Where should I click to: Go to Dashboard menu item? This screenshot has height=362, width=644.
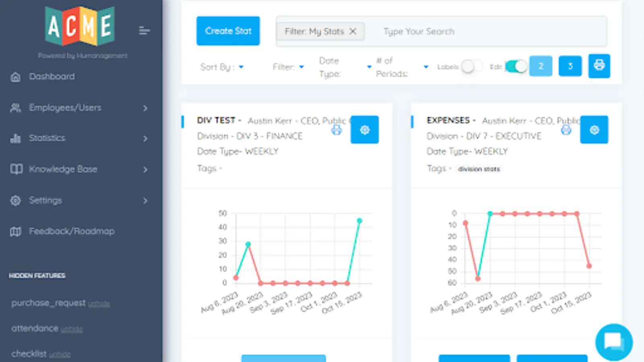[x=52, y=76]
